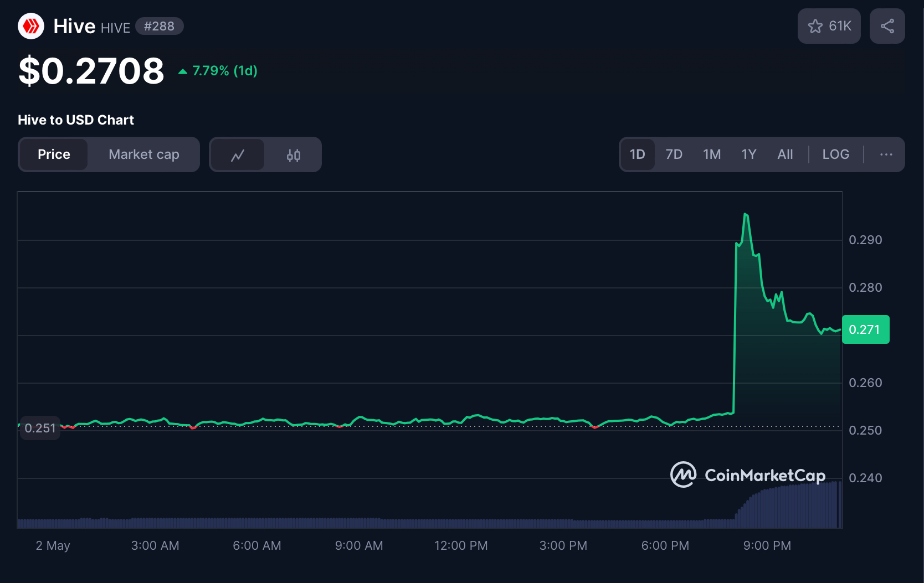
Task: Click the 0.280 y-axis label
Action: coord(865,287)
